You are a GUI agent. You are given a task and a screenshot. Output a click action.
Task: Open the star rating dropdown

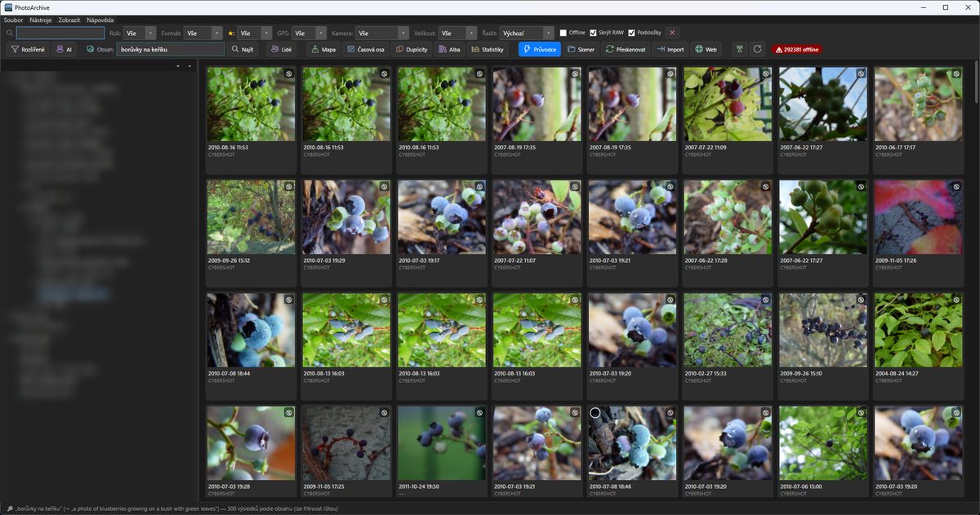click(x=255, y=33)
